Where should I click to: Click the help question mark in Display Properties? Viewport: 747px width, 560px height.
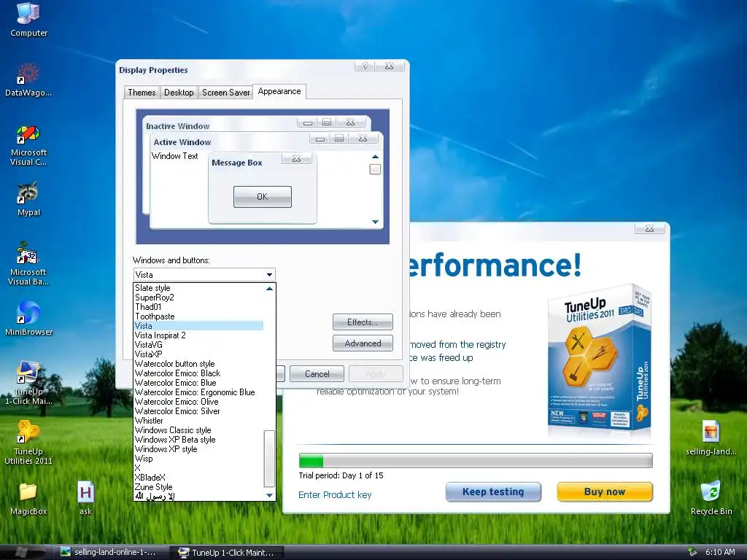tap(365, 66)
